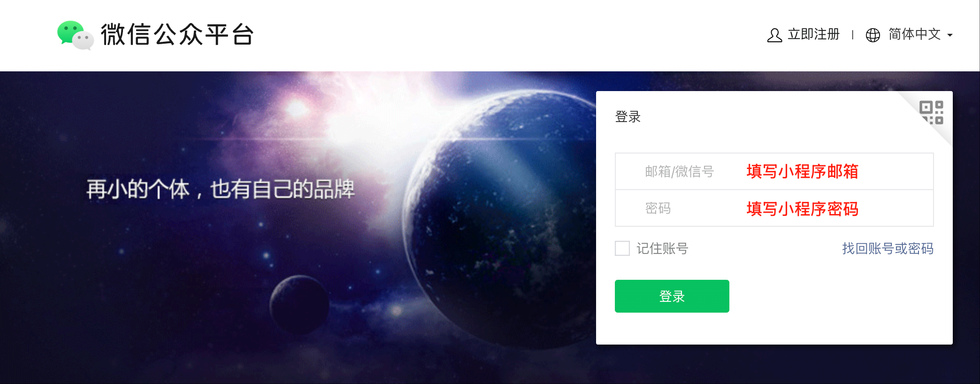Image resolution: width=980 pixels, height=384 pixels.
Task: Click the 微信公众平台 title text
Action: click(x=177, y=35)
